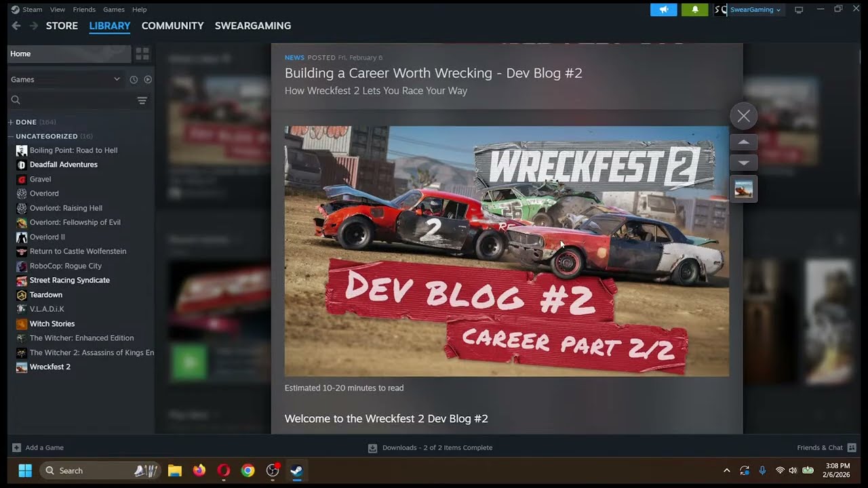Launch Firefox from the taskbar
Viewport: 868px width, 488px height.
coord(199,470)
